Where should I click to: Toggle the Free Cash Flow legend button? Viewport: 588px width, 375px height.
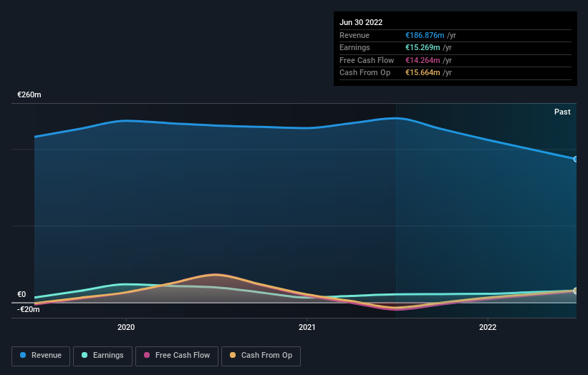[177, 356]
